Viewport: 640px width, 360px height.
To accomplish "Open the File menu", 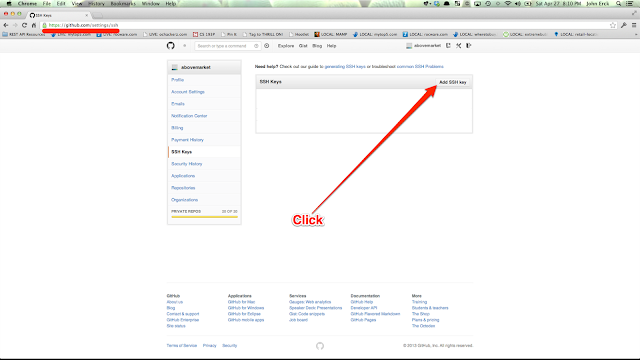I will click(47, 3).
